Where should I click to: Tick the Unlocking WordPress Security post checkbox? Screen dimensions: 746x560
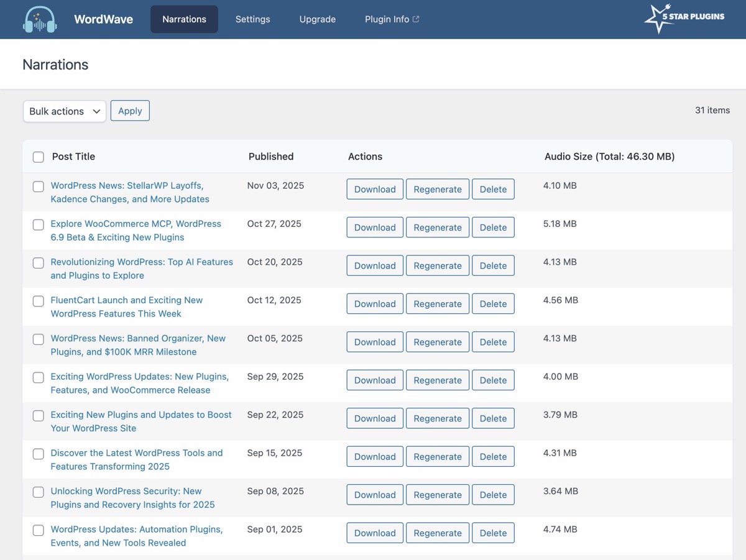point(39,492)
